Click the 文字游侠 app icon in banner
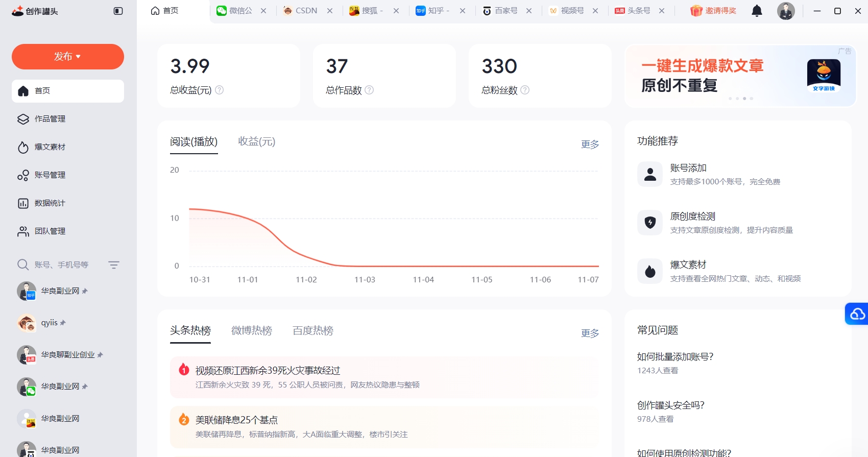868x457 pixels. click(824, 75)
